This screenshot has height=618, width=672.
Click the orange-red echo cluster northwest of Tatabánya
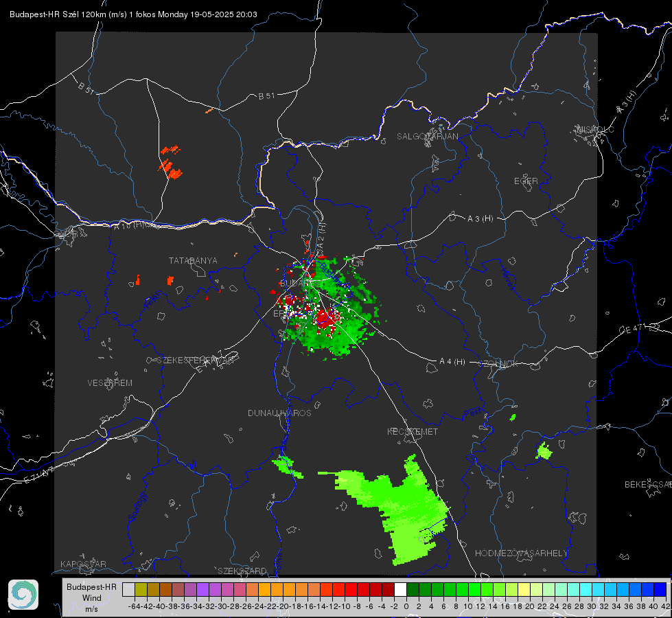click(x=171, y=163)
